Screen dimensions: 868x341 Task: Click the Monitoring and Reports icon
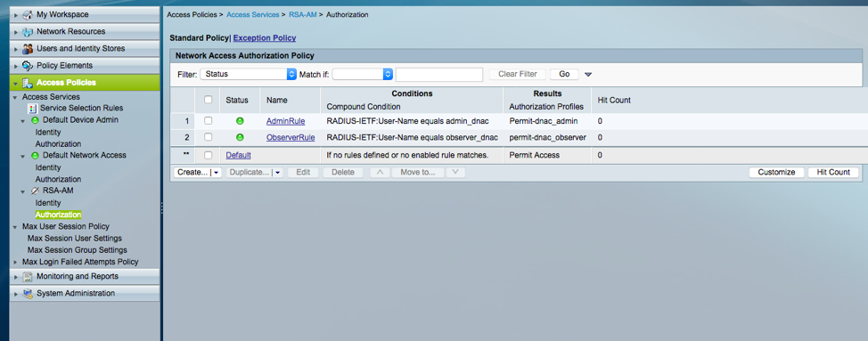coord(28,276)
